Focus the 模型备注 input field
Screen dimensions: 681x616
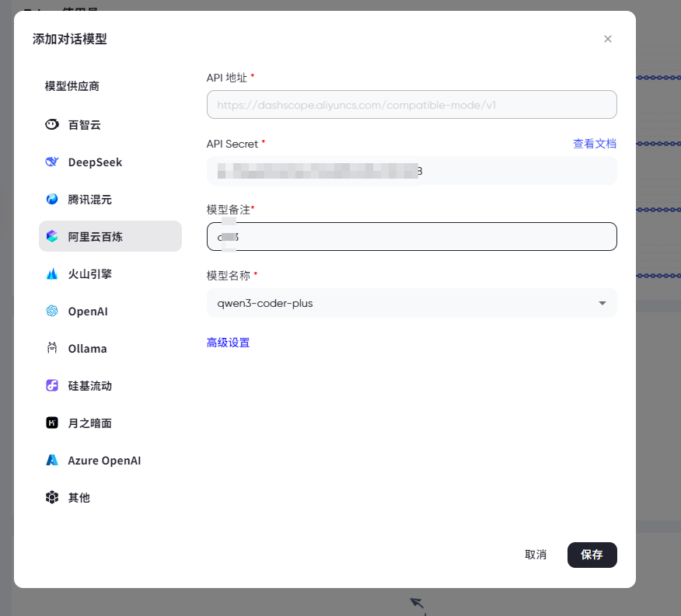(x=412, y=237)
